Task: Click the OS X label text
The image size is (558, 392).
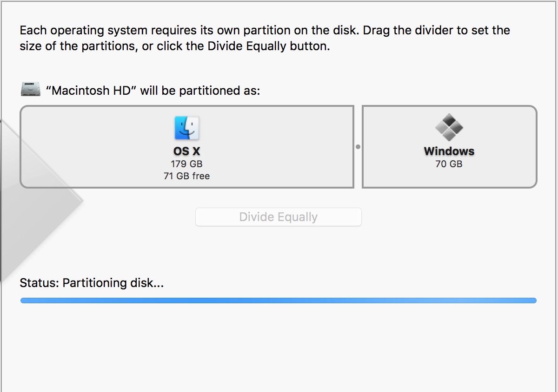Action: [x=186, y=151]
